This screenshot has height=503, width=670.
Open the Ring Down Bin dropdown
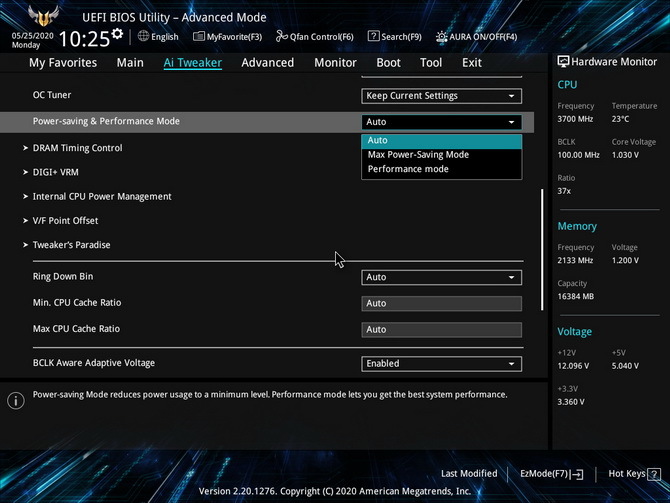[x=441, y=277]
